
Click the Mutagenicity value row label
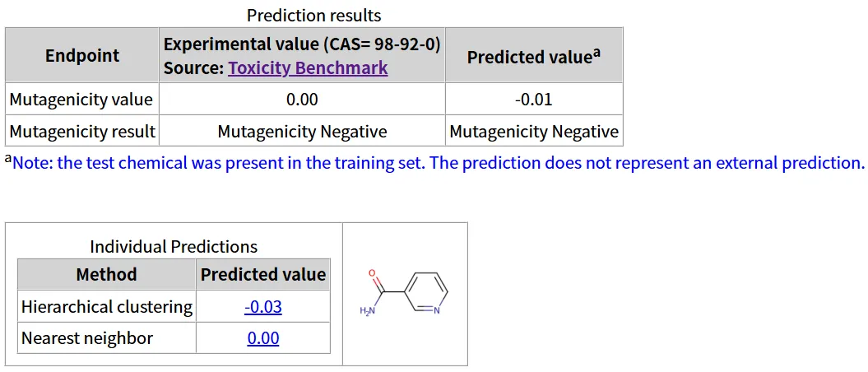coord(82,100)
